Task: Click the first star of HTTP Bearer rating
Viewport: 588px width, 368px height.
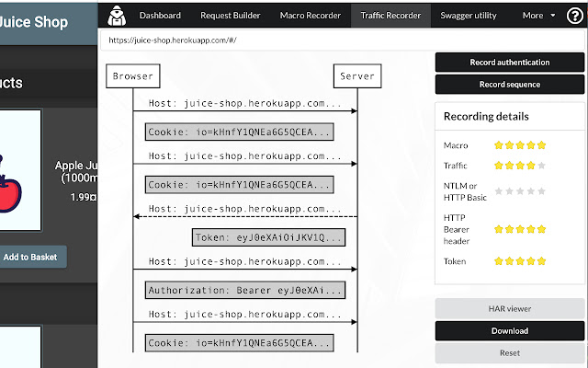Action: click(x=498, y=229)
